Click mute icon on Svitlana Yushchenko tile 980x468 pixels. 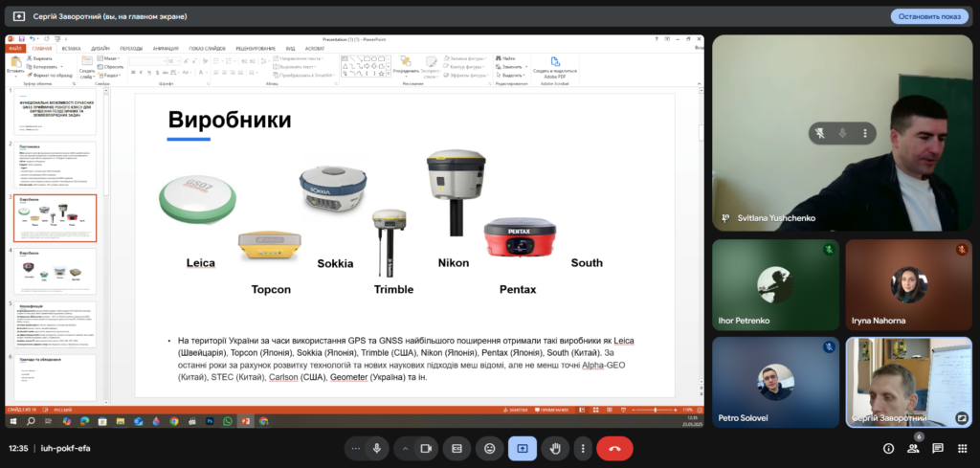tap(842, 133)
